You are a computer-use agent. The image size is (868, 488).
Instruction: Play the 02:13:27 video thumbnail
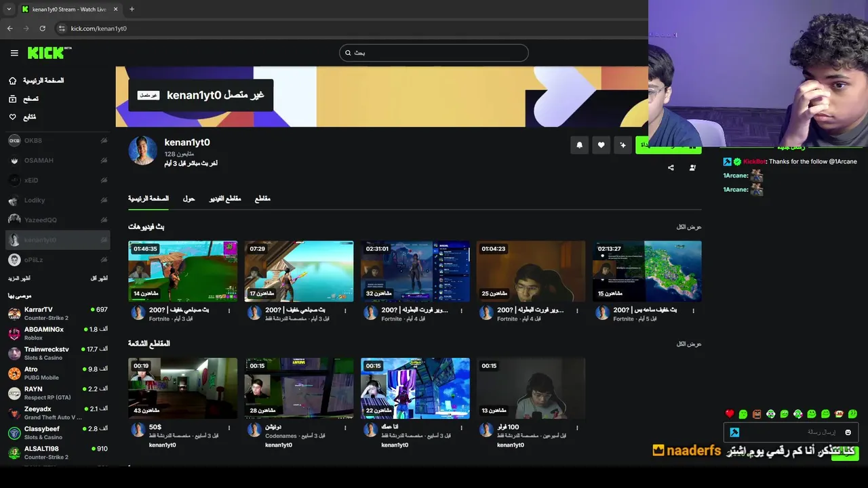click(647, 271)
